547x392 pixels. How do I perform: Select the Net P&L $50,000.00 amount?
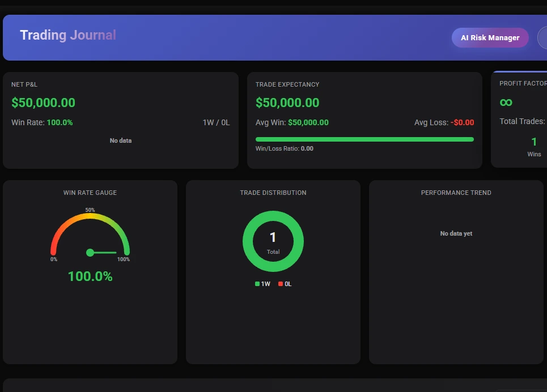coord(43,103)
